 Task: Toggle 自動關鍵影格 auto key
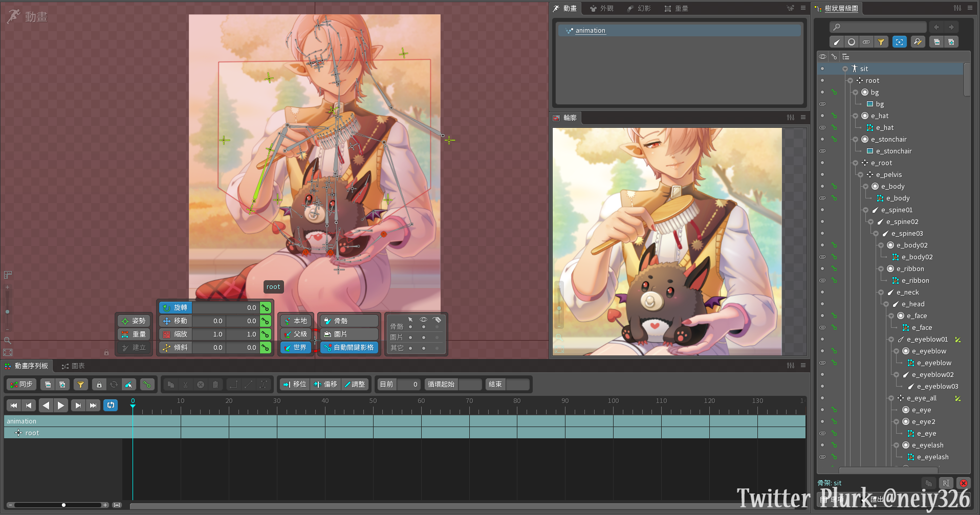point(349,347)
